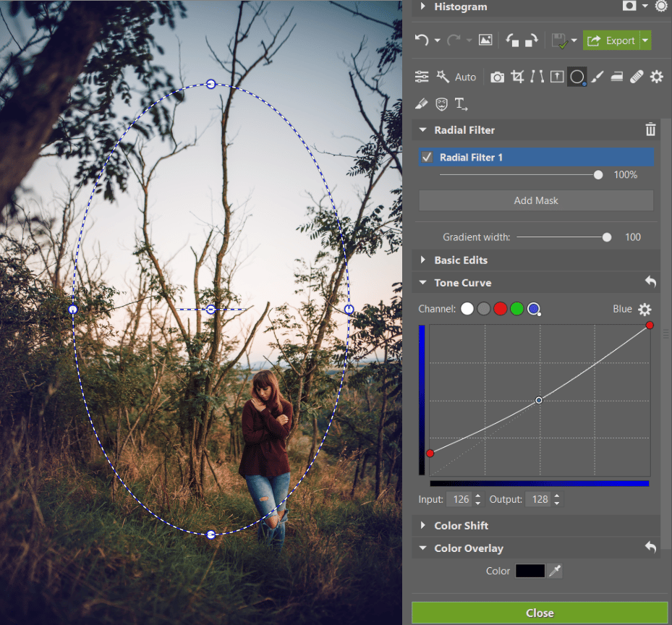Expand the Basic Edits section
This screenshot has width=672, height=625.
[422, 260]
